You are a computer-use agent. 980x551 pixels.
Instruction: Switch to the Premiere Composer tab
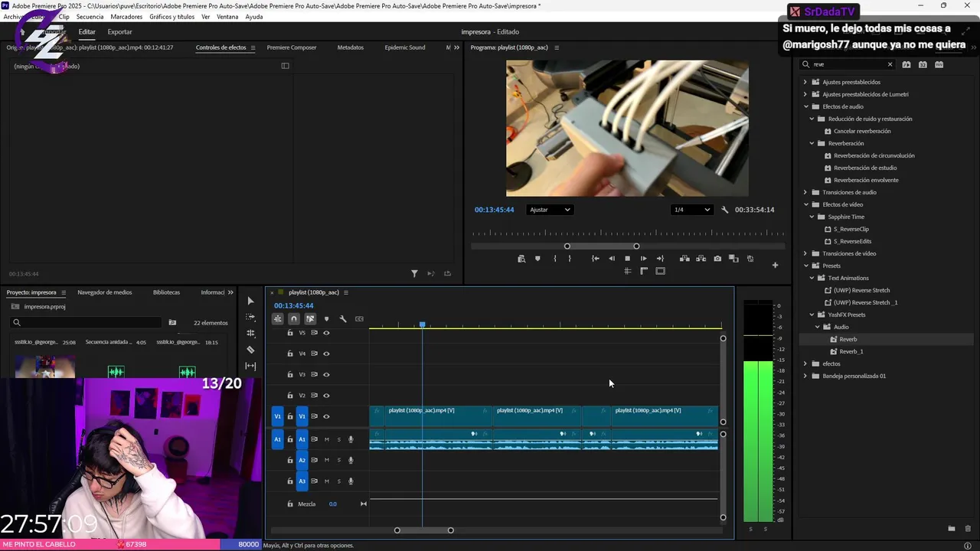tap(292, 47)
